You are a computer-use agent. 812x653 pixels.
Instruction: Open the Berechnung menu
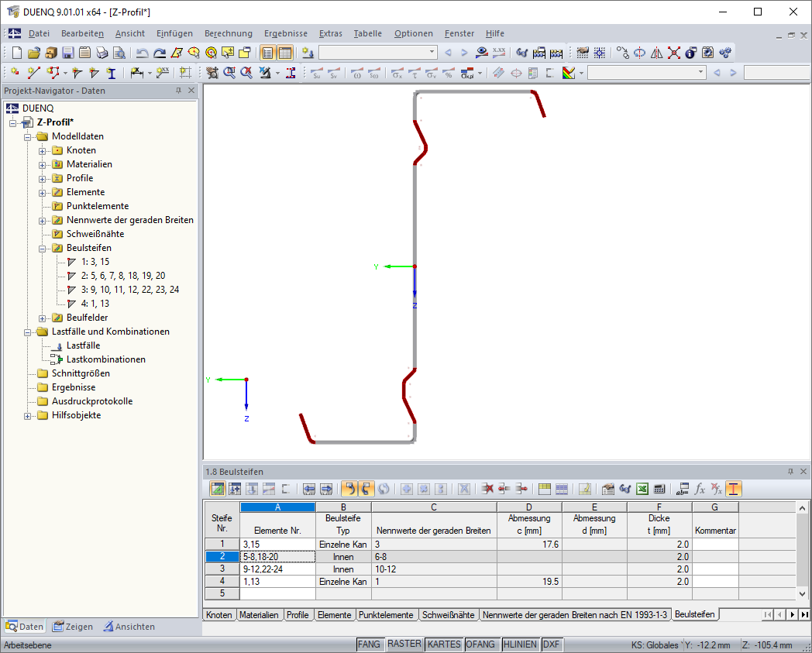229,33
